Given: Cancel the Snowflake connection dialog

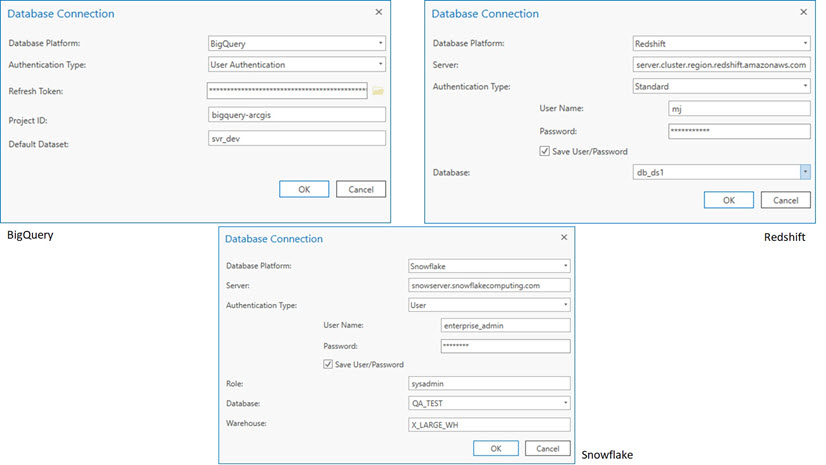Looking at the screenshot, I should [x=547, y=449].
